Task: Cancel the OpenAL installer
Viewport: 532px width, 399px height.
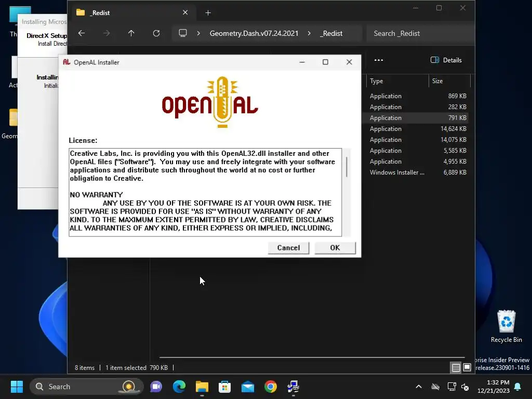Action: (x=288, y=248)
